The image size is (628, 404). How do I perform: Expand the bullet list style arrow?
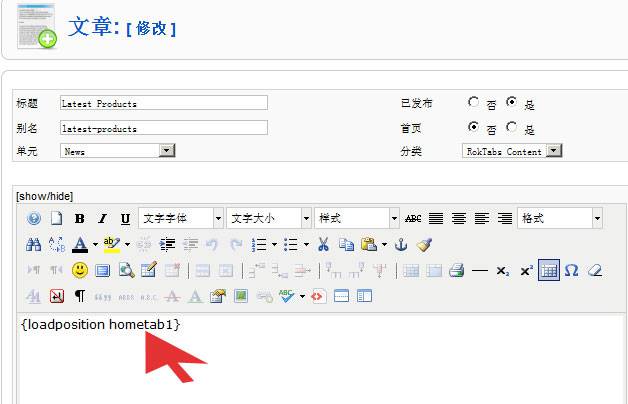(x=306, y=244)
